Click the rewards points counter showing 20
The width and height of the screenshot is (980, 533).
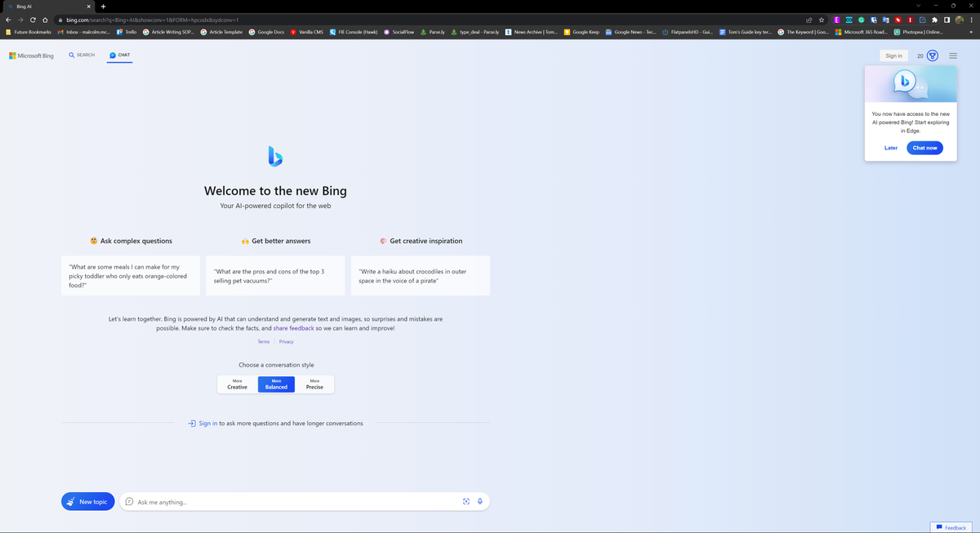[920, 56]
